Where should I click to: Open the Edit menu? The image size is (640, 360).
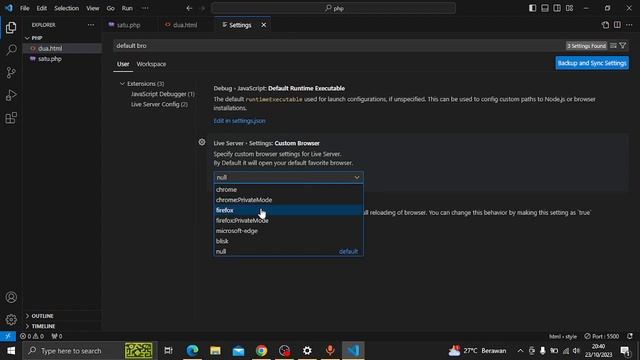click(42, 8)
